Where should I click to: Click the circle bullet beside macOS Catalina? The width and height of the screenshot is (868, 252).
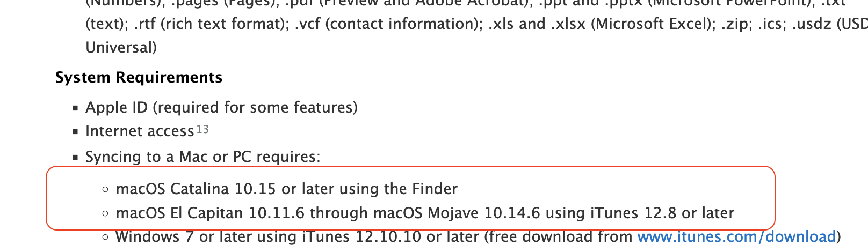click(x=105, y=189)
